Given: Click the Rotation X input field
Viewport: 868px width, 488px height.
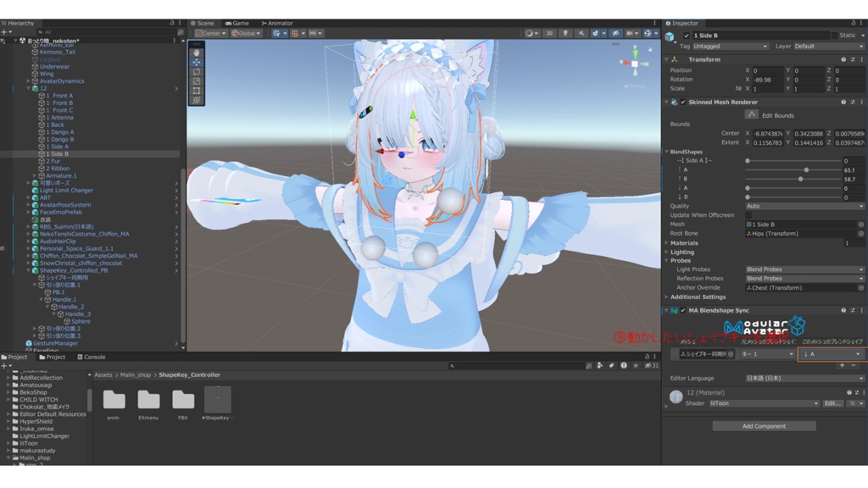Looking at the screenshot, I should tap(768, 80).
